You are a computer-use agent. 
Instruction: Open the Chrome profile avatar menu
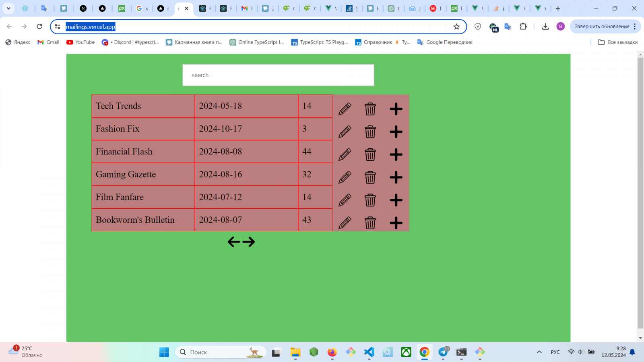pyautogui.click(x=561, y=27)
